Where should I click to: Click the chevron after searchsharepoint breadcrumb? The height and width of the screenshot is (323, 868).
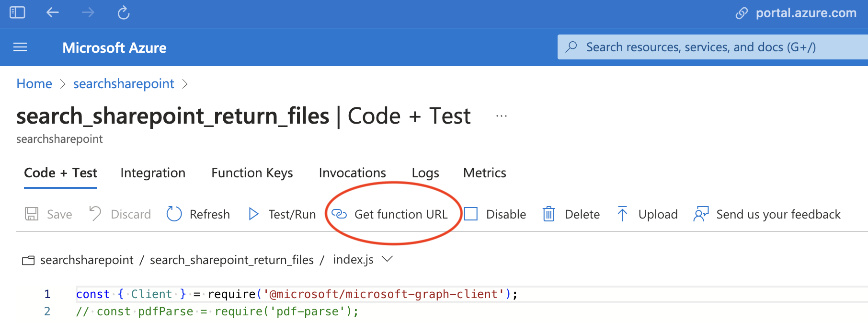tap(185, 84)
